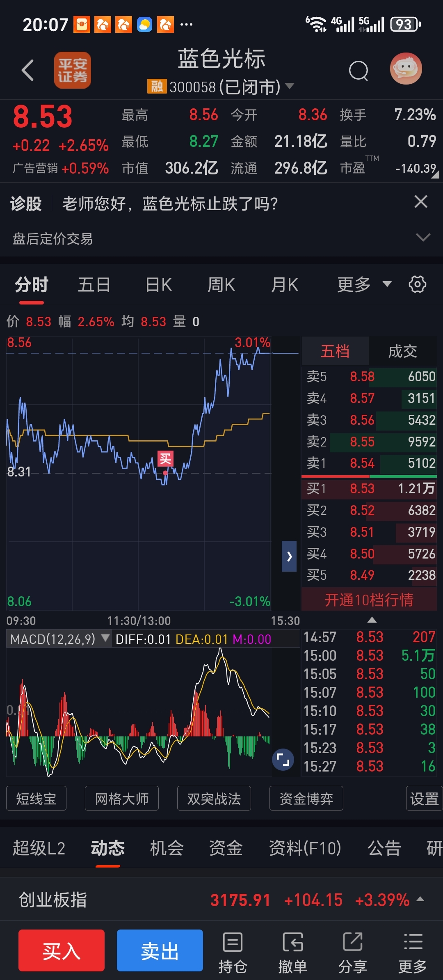Screen dimensions: 443x980
Task: Open 撤单 cancel order icon
Action: [292, 953]
